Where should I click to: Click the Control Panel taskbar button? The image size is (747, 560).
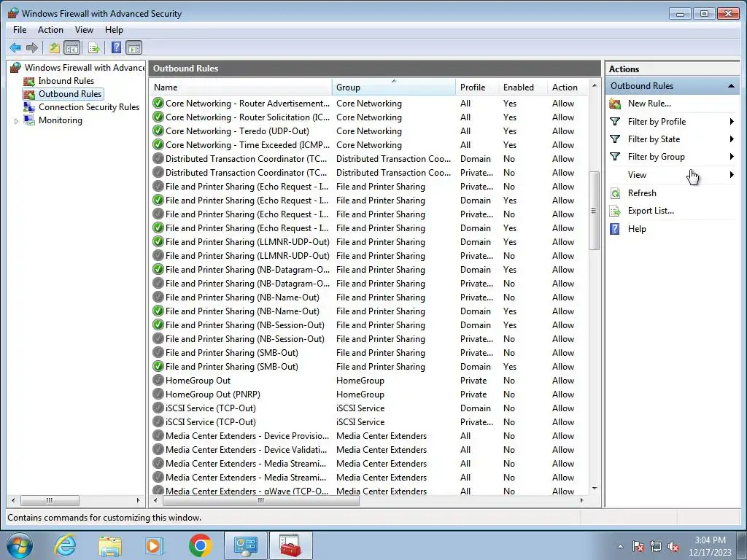click(245, 545)
